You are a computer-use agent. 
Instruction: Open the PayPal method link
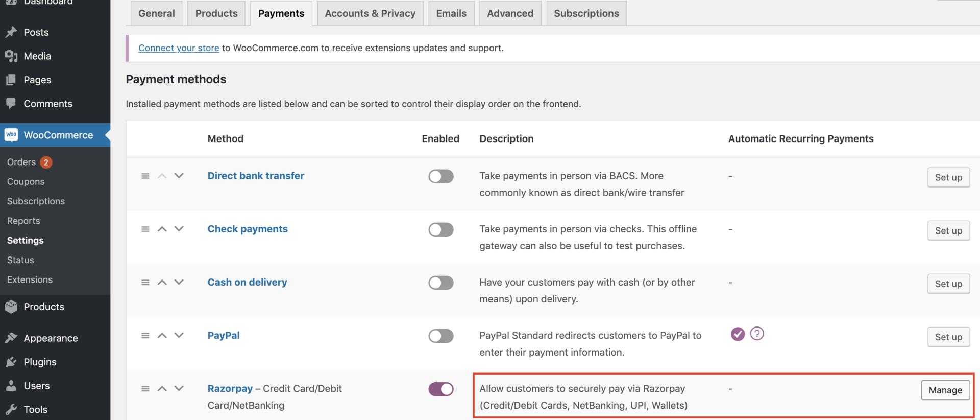(x=224, y=335)
